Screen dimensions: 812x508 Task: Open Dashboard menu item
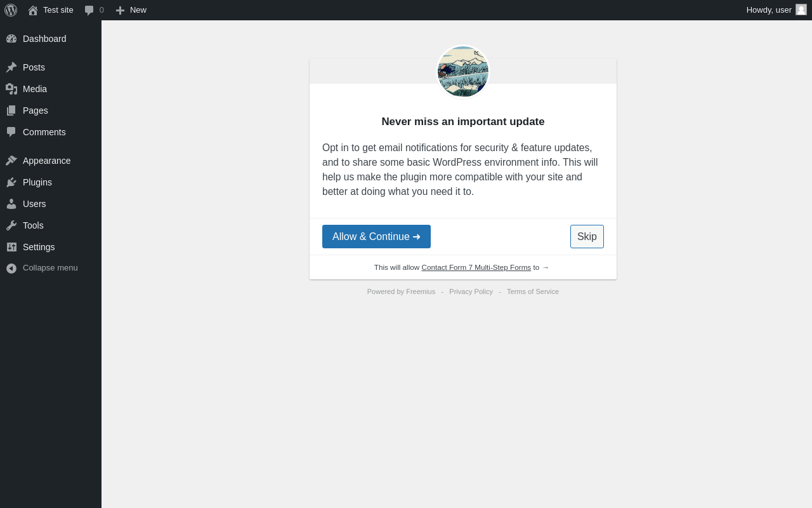pyautogui.click(x=51, y=39)
